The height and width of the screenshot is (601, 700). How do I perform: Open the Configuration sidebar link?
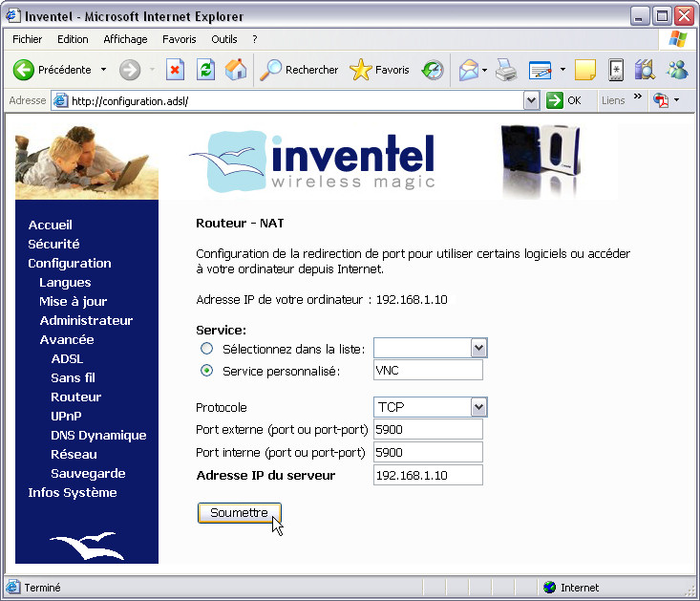point(70,264)
